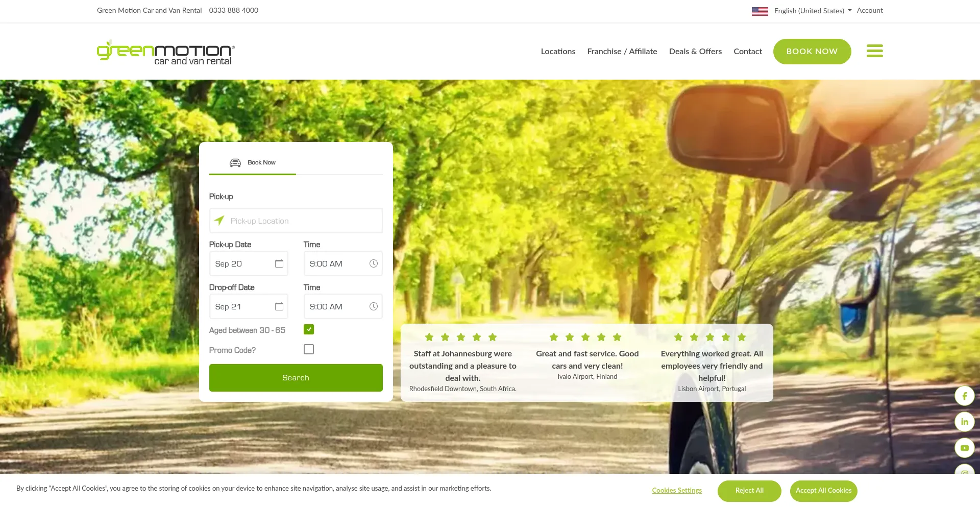Open the Facebook social icon
980x507 pixels.
point(964,396)
